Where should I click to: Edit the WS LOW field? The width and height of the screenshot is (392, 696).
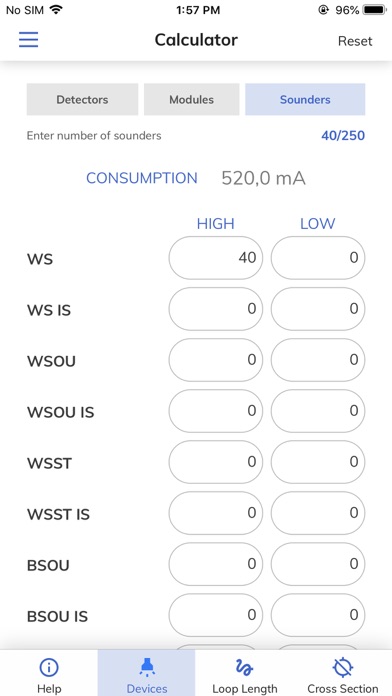(318, 257)
